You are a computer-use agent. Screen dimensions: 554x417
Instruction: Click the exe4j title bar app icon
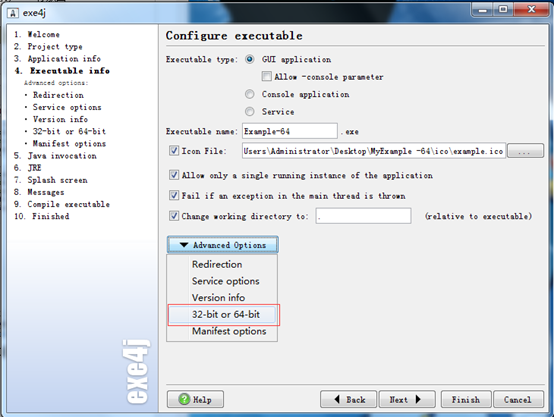13,13
